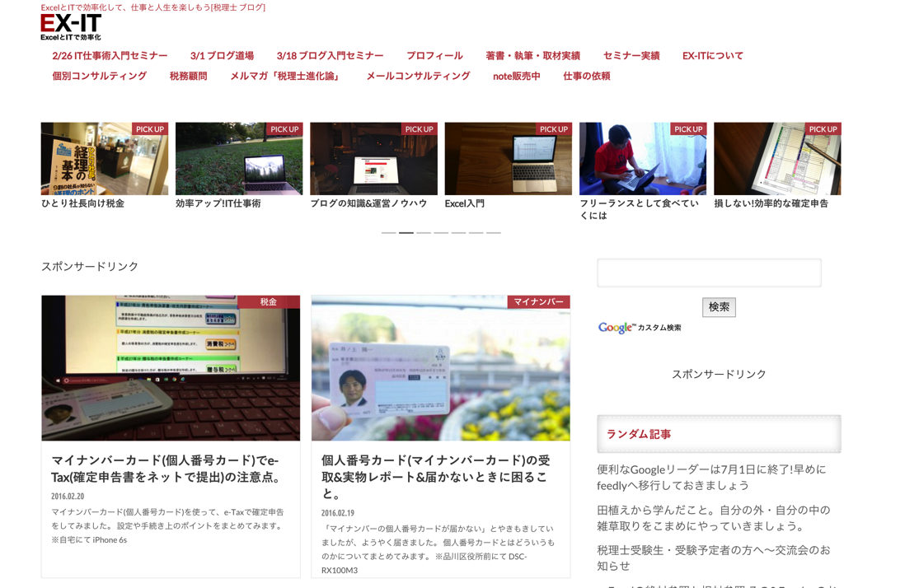The height and width of the screenshot is (588, 905).
Task: Click the 損しない!効率的な確定申告 caption link
Action: point(771,203)
